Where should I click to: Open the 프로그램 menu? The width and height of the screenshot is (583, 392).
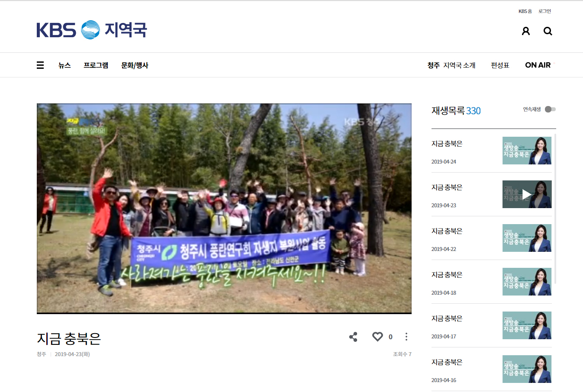(x=96, y=65)
